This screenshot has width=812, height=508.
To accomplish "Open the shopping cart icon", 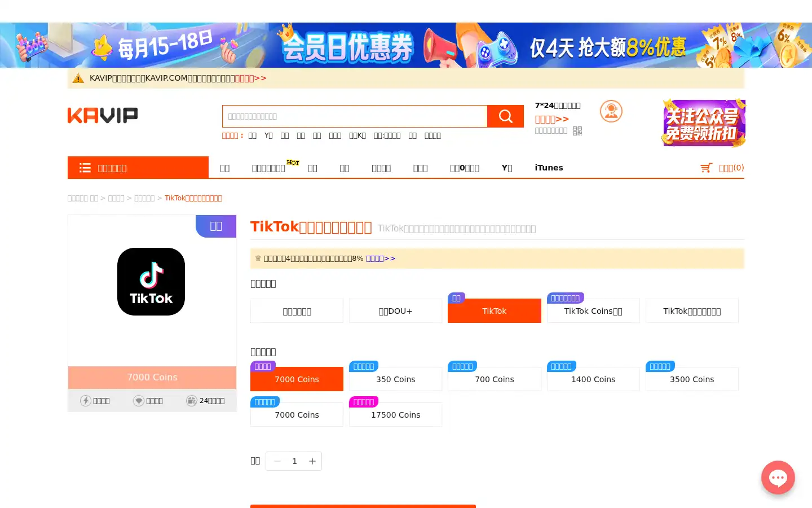I will click(706, 168).
